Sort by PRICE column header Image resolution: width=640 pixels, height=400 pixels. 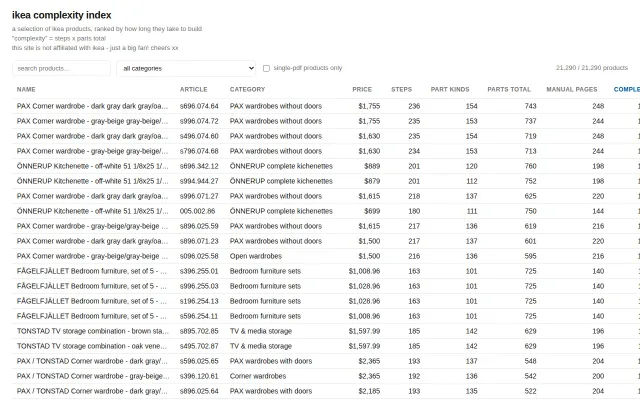tap(362, 89)
